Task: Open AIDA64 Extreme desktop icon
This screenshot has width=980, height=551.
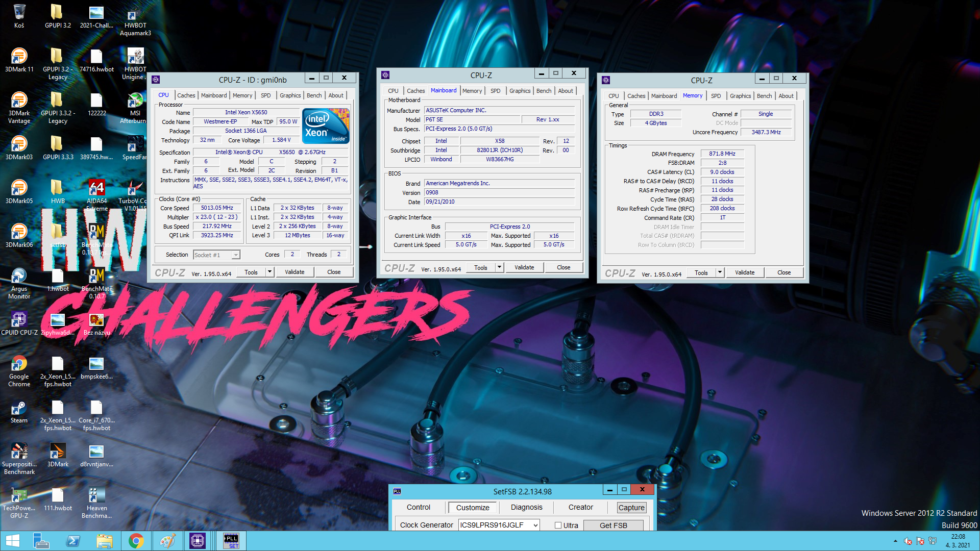Action: [x=97, y=195]
